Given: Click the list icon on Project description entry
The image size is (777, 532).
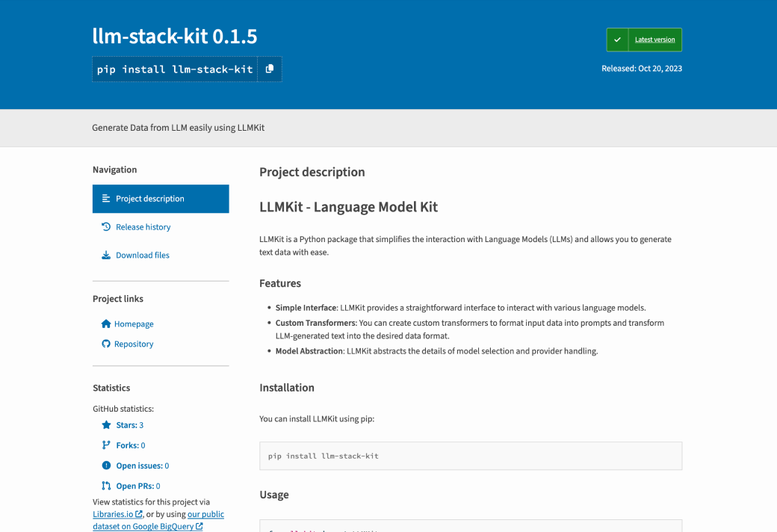Looking at the screenshot, I should tap(105, 198).
